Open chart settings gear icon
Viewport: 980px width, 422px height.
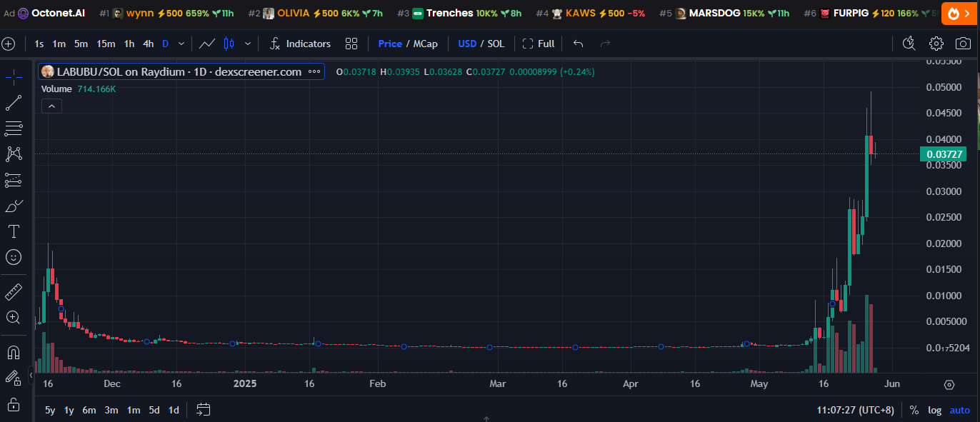pyautogui.click(x=936, y=44)
